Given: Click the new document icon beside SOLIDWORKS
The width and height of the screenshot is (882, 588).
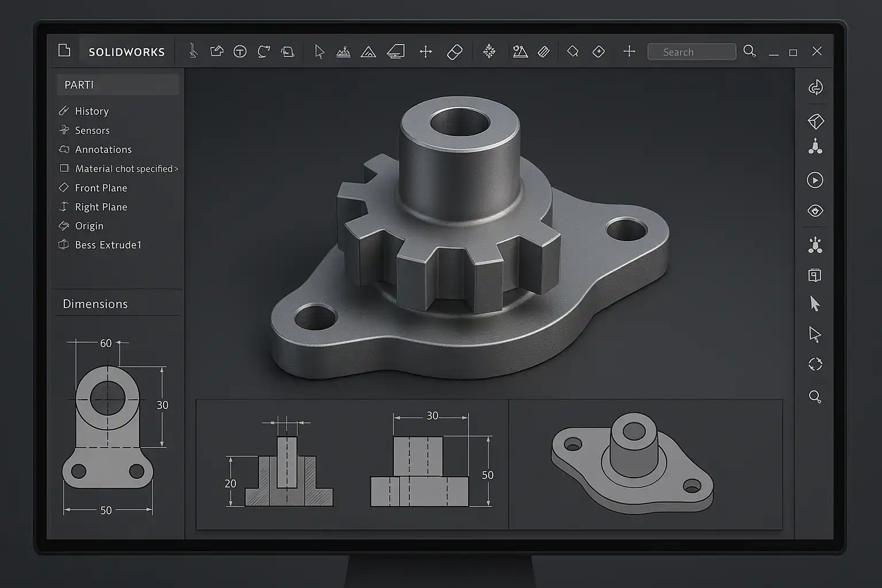Looking at the screenshot, I should (64, 51).
